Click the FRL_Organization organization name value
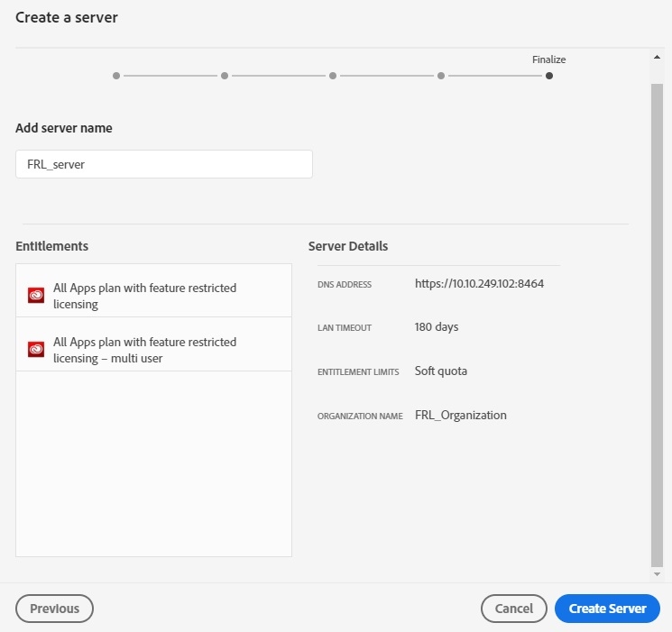 [x=461, y=415]
